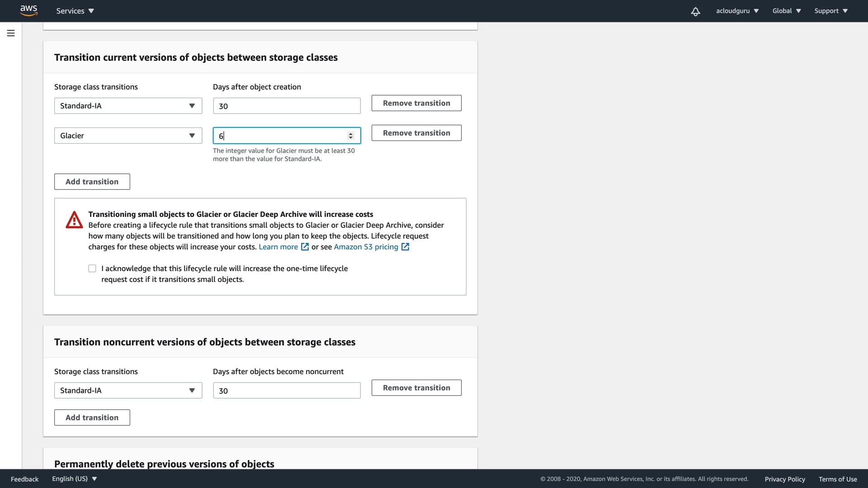
Task: Open the Global region menu
Action: 786,11
